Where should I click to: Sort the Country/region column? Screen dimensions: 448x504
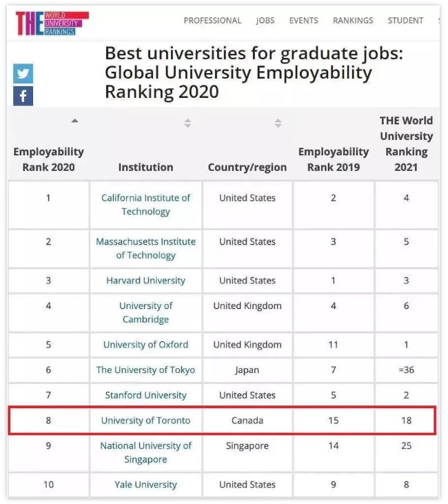tap(278, 123)
